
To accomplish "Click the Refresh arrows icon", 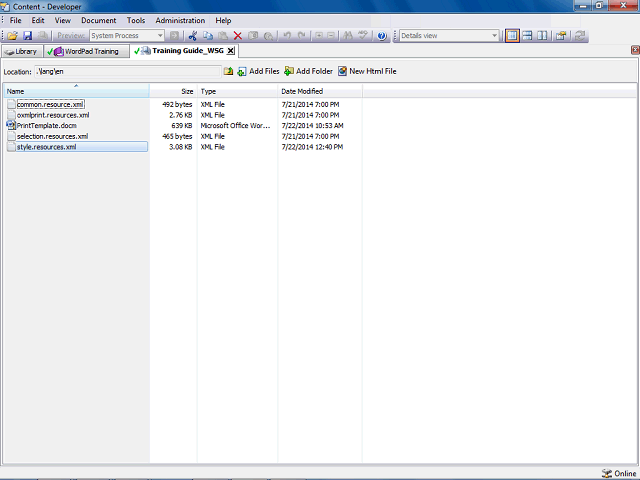I will [x=580, y=36].
